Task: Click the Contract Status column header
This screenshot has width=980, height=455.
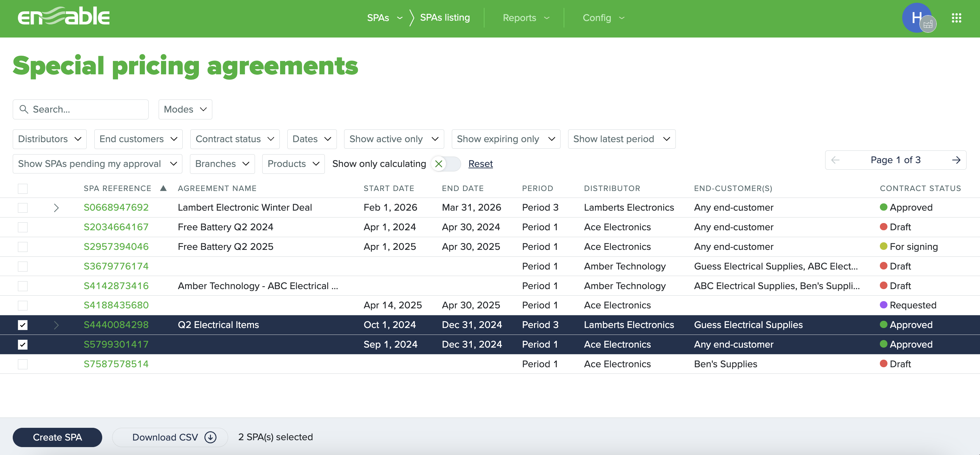Action: pos(920,188)
